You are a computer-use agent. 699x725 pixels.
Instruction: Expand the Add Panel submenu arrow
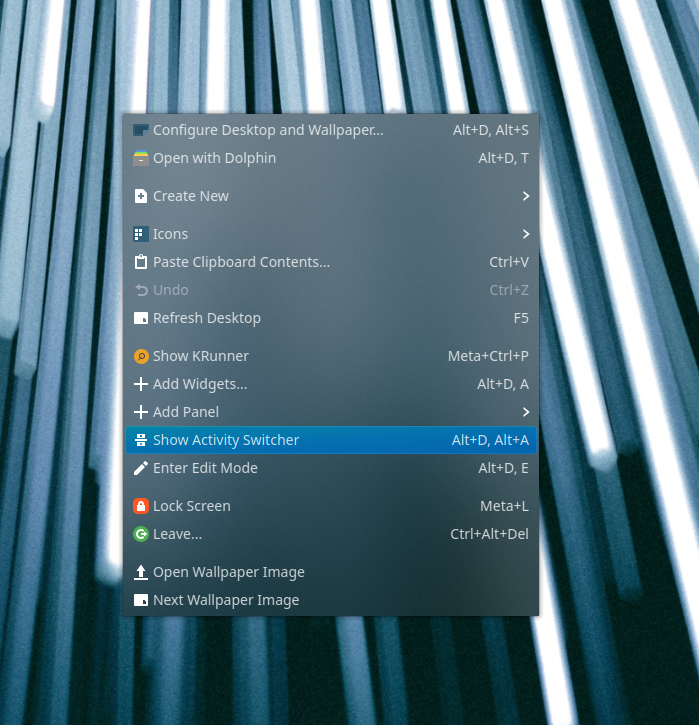click(x=525, y=412)
